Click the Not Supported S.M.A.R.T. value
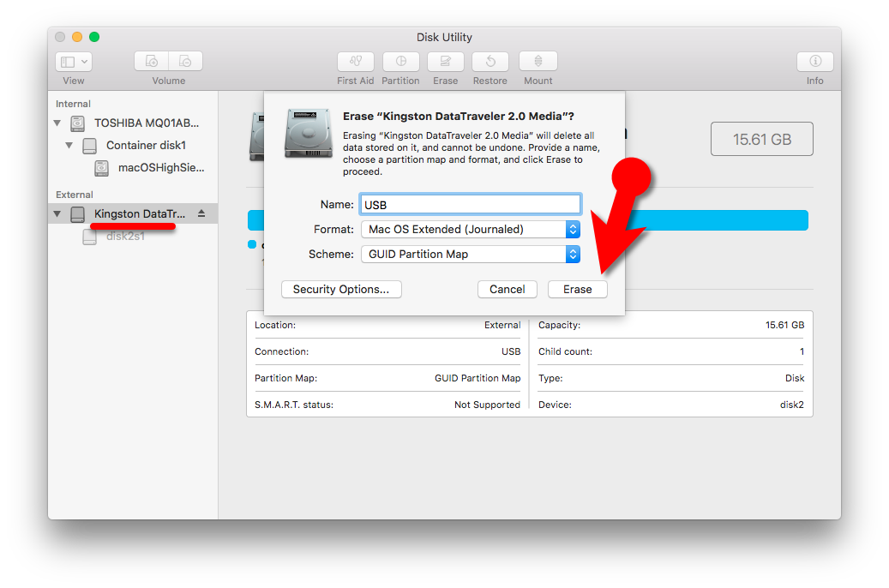This screenshot has height=588, width=889. [x=487, y=405]
